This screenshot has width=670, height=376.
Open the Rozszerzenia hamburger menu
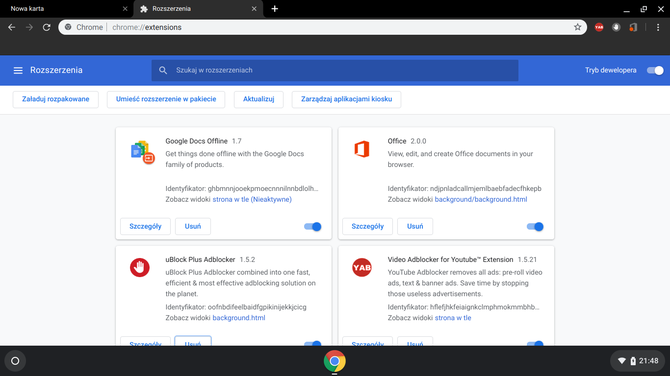pyautogui.click(x=18, y=70)
